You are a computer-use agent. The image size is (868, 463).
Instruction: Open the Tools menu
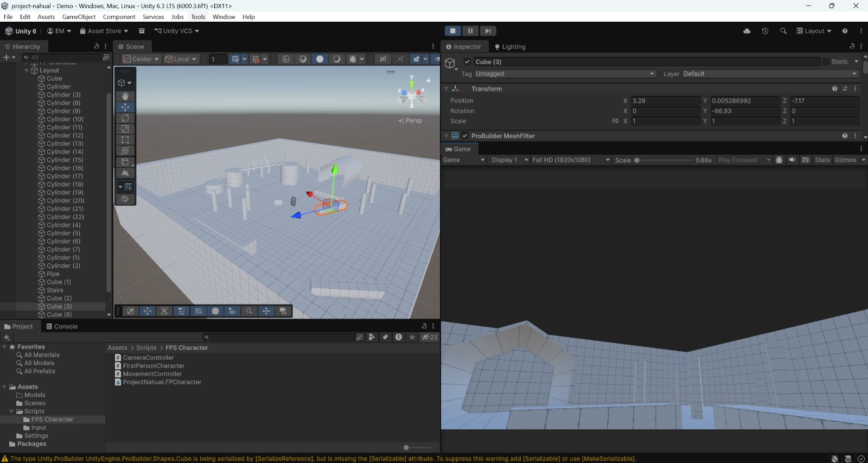click(198, 17)
